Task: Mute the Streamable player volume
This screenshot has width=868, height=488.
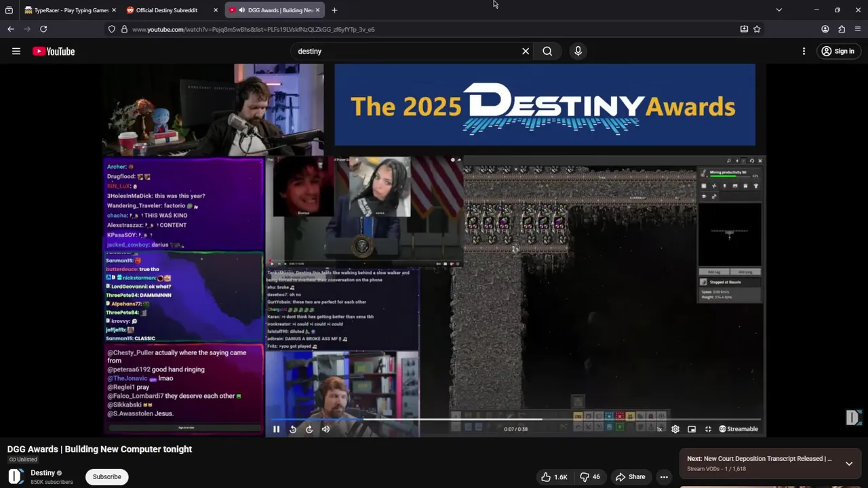Action: tap(325, 429)
